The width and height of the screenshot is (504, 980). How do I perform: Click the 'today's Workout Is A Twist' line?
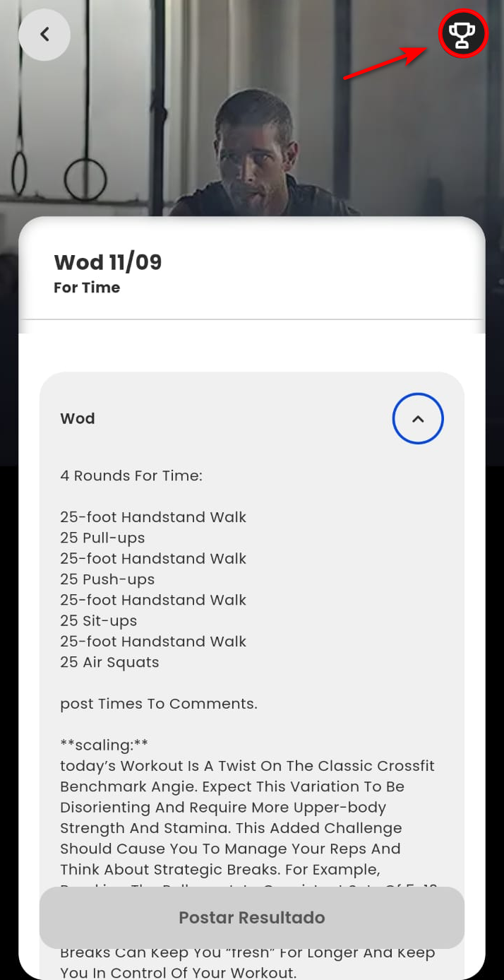point(247,766)
